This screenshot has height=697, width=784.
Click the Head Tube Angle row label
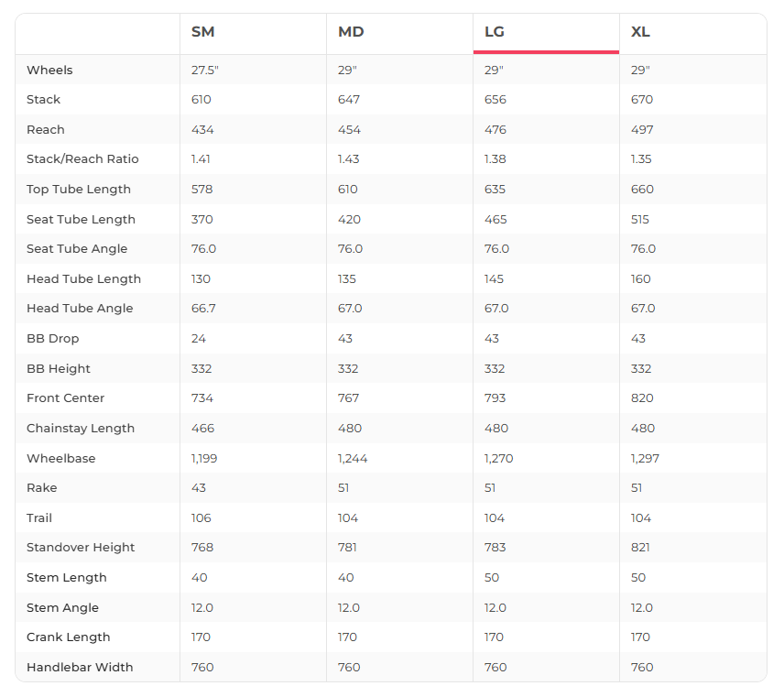[x=80, y=309]
